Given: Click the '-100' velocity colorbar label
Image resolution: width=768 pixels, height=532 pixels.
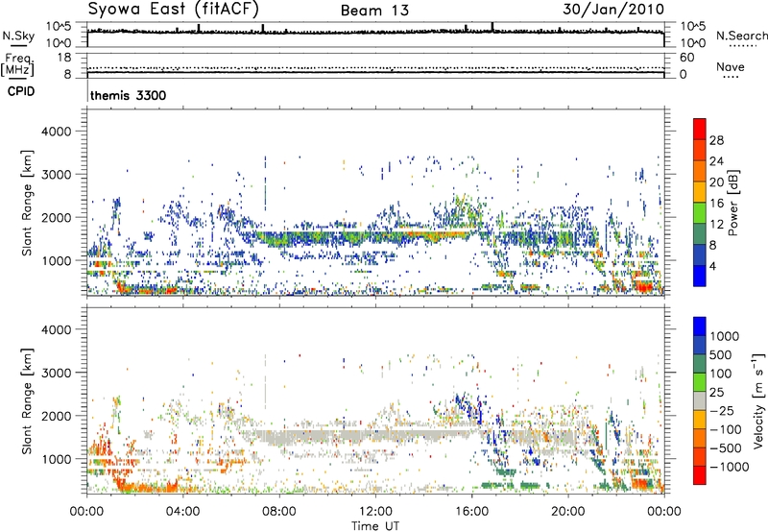Looking at the screenshot, I should tap(726, 429).
